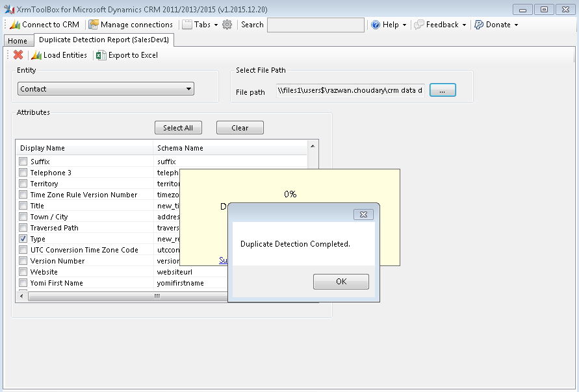Click the Tabs folder icon
The height and width of the screenshot is (392, 579).
click(187, 25)
